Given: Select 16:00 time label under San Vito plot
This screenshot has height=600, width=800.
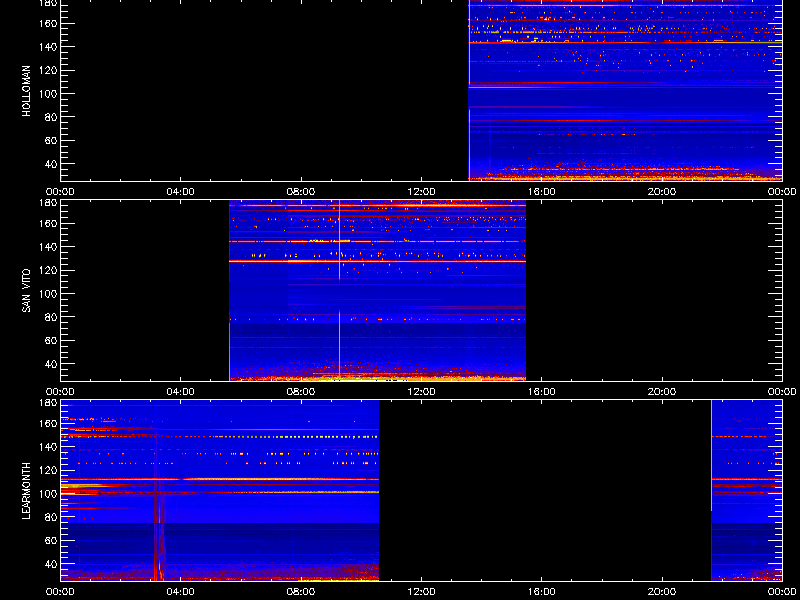Looking at the screenshot, I should (542, 392).
